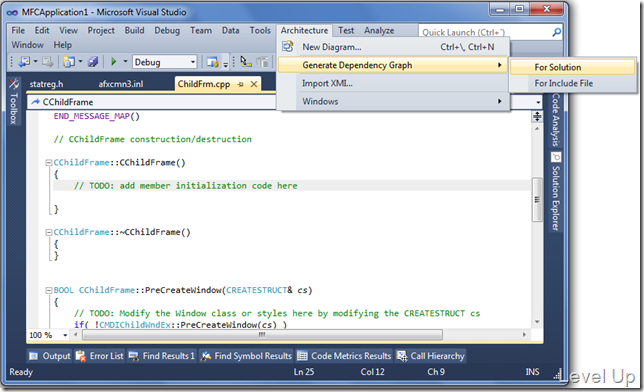Open the Tools menu

tap(260, 30)
